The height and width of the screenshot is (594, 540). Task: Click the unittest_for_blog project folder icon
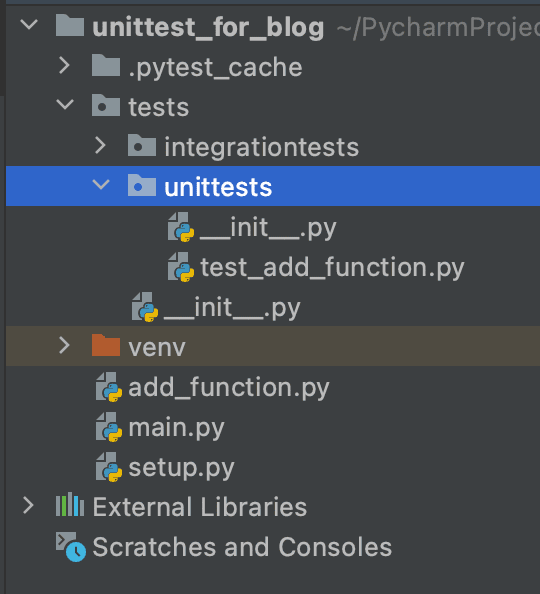(70, 25)
